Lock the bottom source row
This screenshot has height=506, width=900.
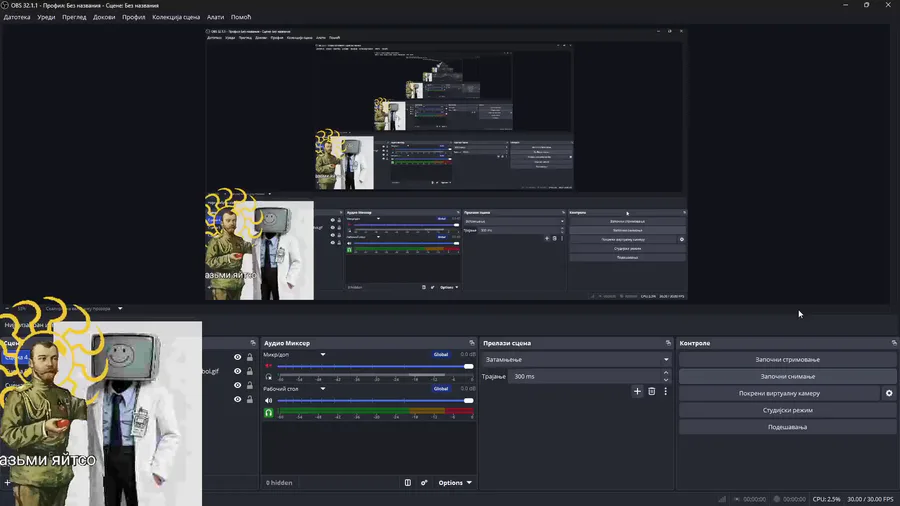pyautogui.click(x=250, y=399)
